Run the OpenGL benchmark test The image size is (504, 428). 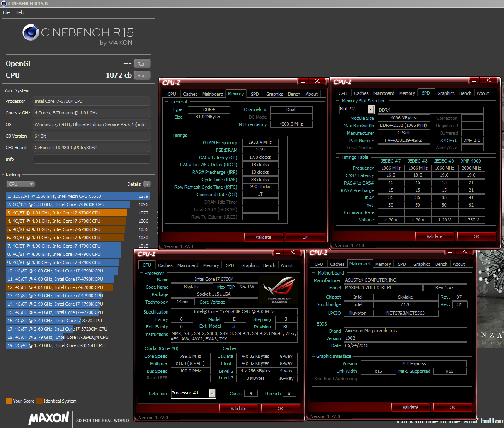[x=142, y=64]
